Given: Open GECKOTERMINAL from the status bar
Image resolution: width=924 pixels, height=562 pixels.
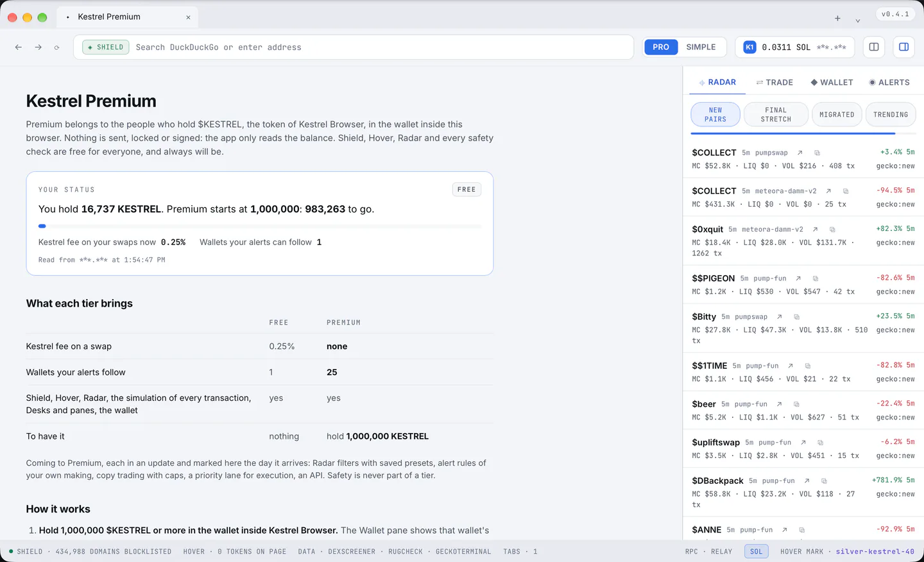Looking at the screenshot, I should [x=463, y=552].
